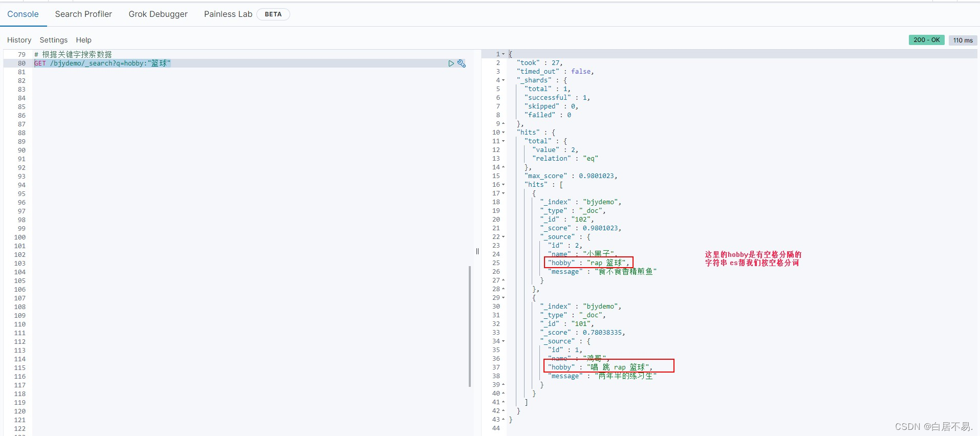Screen dimensions: 980x436
Task: Click the GET /bjydemo/_search request line
Action: click(x=102, y=63)
